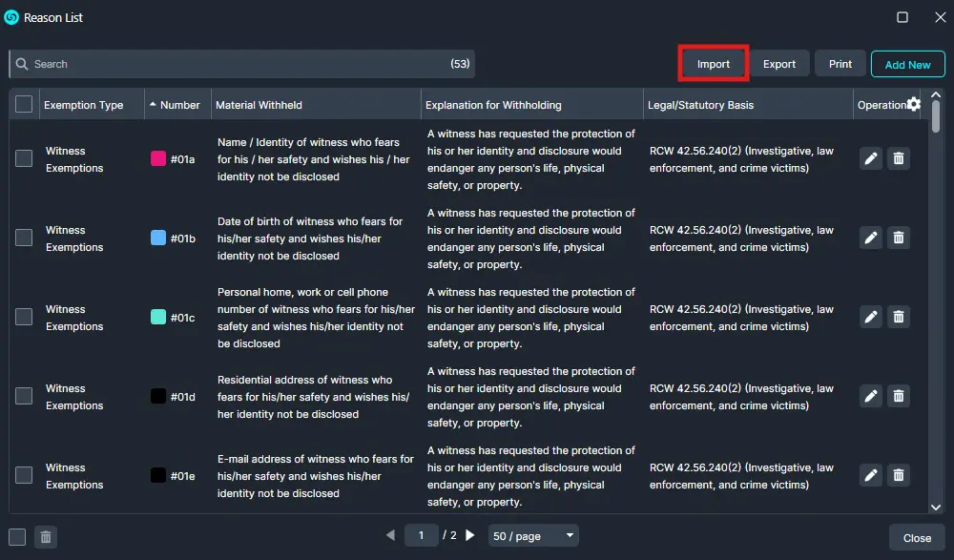The width and height of the screenshot is (954, 560).
Task: Click the black color swatch for #01d
Action: coord(158,396)
